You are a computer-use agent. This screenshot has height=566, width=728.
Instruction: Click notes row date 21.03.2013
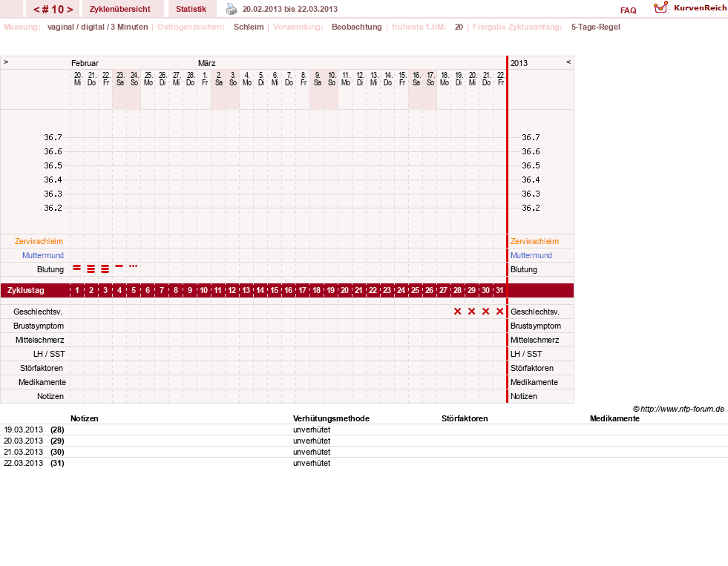point(23,452)
